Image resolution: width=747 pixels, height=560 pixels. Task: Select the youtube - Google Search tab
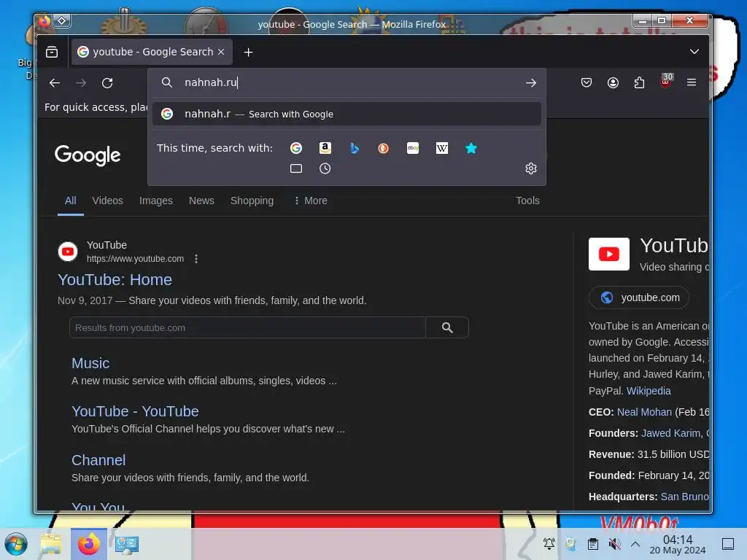click(152, 52)
